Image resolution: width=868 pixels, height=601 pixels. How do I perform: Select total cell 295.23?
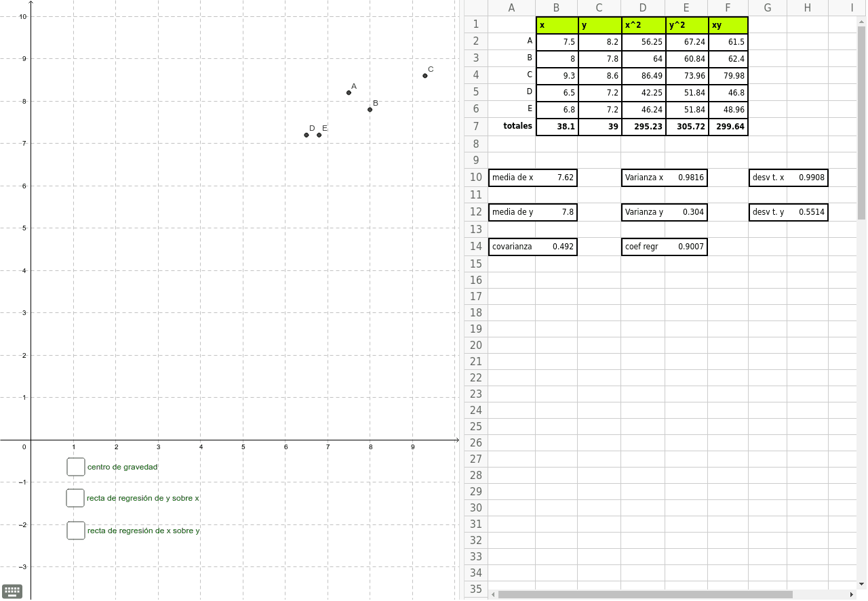644,126
